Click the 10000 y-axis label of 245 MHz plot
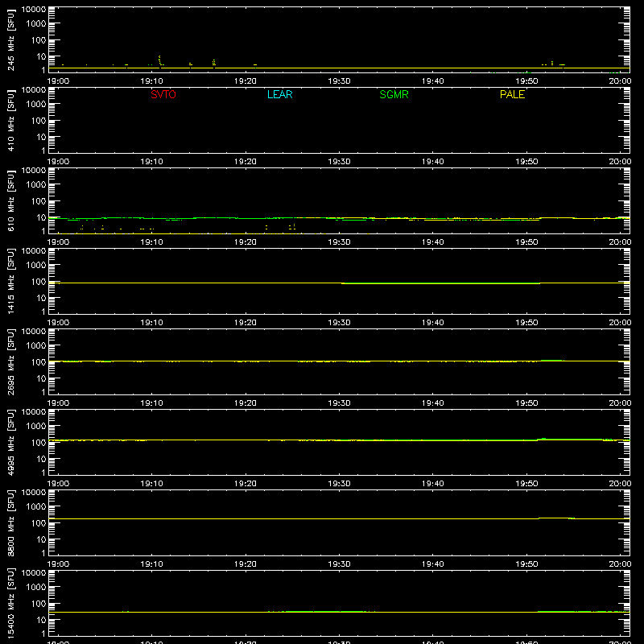This screenshot has width=644, height=644. 34,10
